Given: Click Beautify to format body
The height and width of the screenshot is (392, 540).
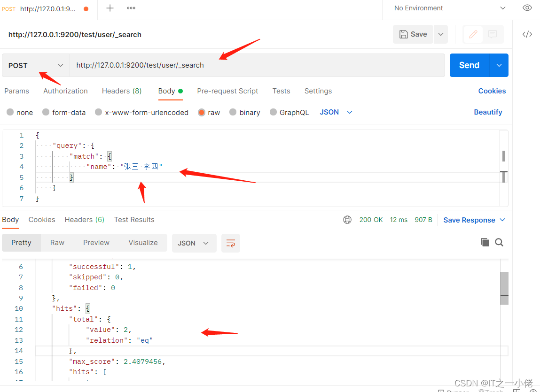Looking at the screenshot, I should pos(488,112).
